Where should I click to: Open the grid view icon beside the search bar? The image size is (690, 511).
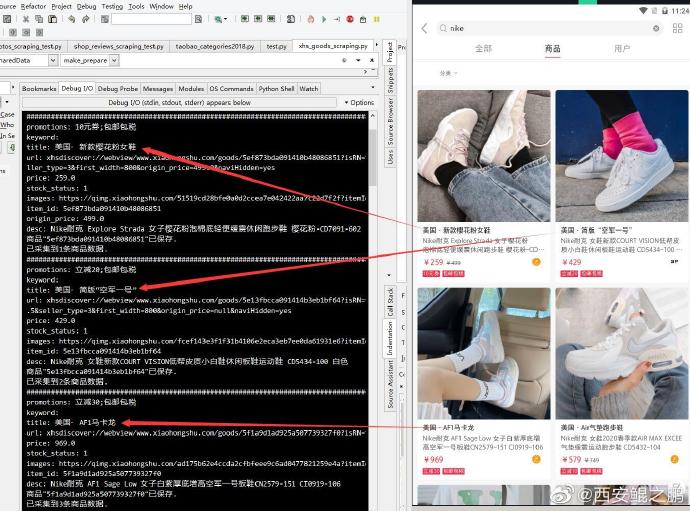pos(678,29)
